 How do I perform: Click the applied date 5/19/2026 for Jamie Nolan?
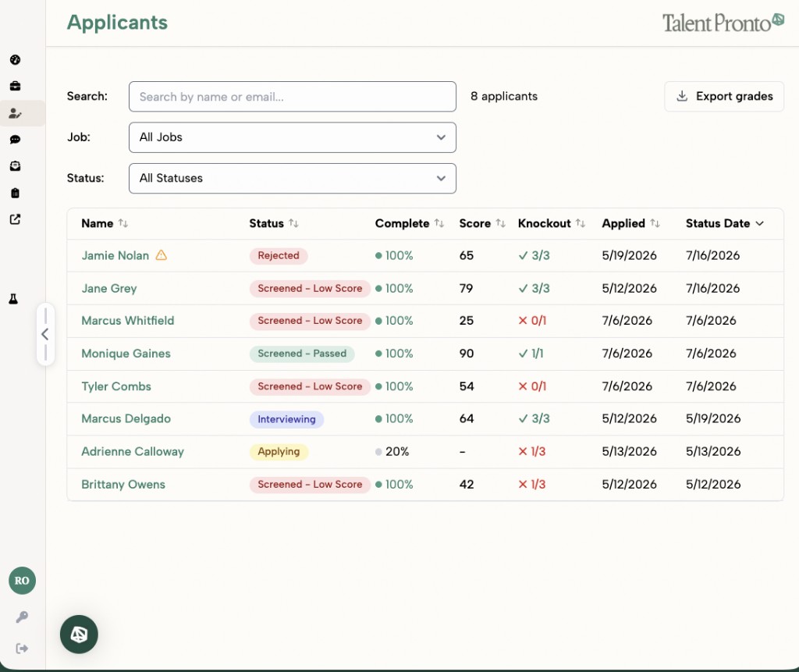click(x=630, y=255)
